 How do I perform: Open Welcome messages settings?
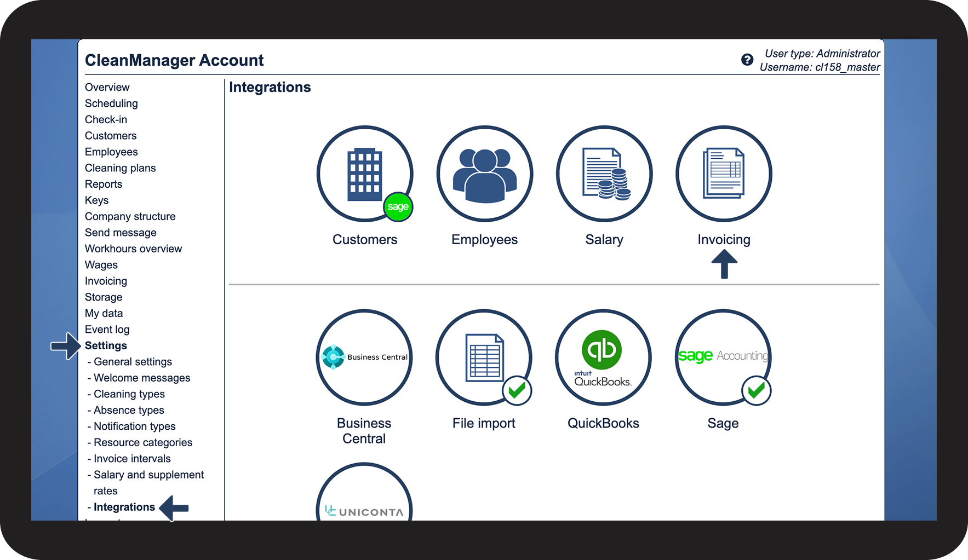coord(142,378)
